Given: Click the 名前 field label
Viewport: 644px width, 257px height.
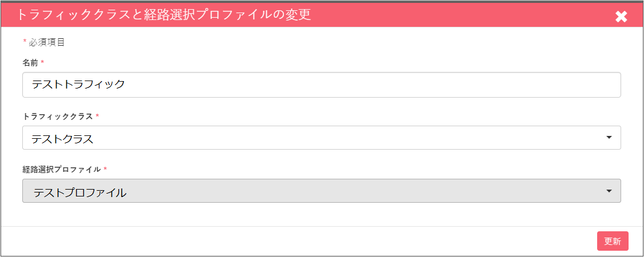Looking at the screenshot, I should 30,63.
